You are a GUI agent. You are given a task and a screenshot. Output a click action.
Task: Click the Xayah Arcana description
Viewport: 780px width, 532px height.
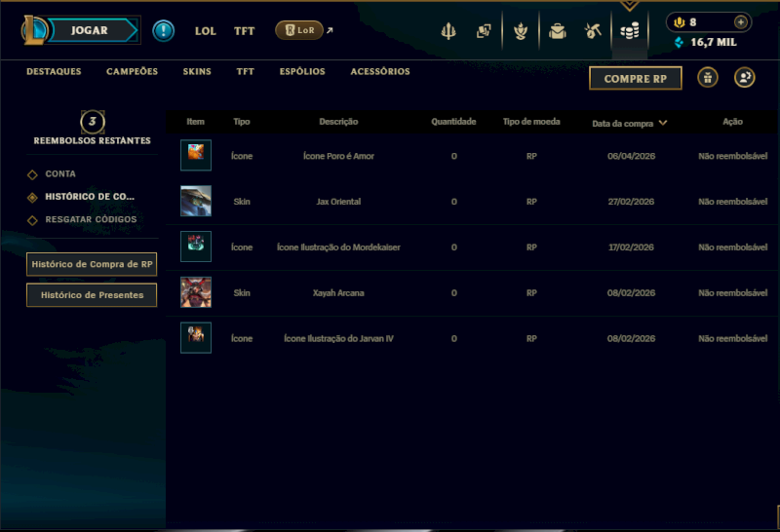(x=338, y=293)
